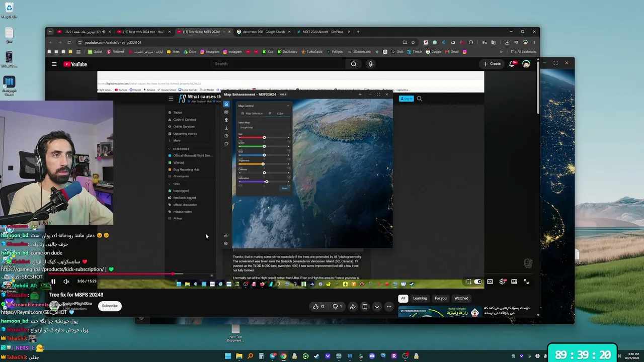Select the New Text Document desktop file
Screen dimensions: 644x362
point(235,333)
